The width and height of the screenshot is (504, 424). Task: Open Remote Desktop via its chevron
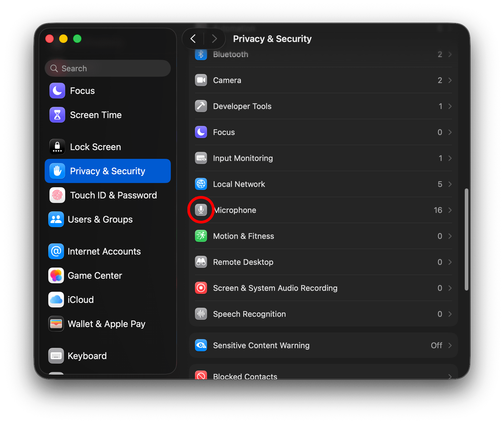(450, 262)
